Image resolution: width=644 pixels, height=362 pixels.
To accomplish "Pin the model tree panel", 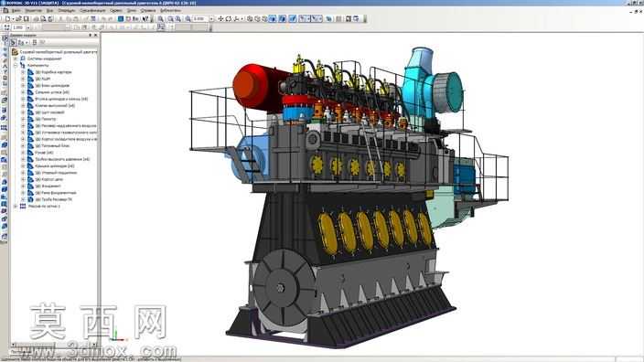I will click(x=90, y=36).
